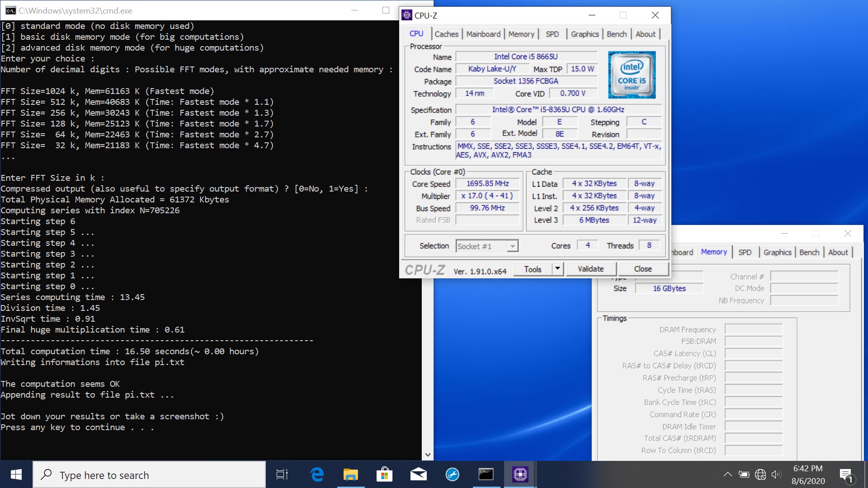
Task: Switch to the CPU-Z taskbar icon
Action: [520, 474]
